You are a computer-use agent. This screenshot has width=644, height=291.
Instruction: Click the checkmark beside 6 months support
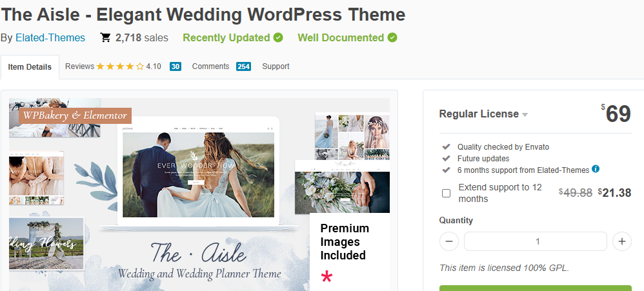tap(446, 170)
